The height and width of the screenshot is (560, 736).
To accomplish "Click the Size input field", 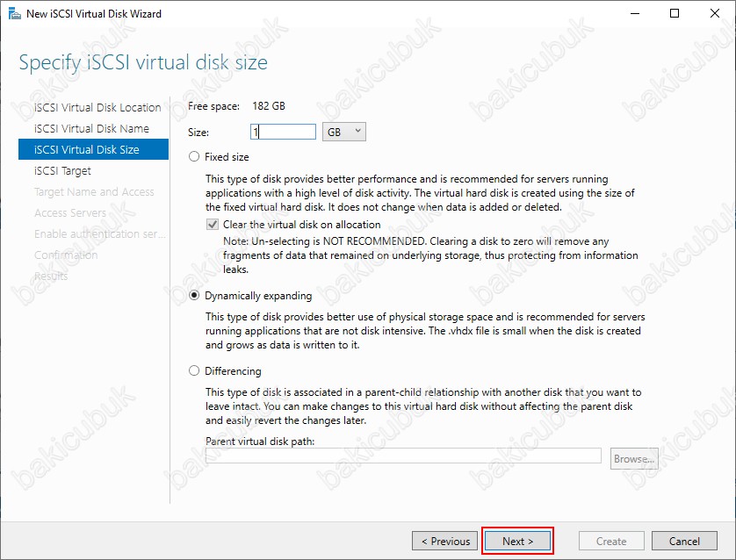I will pos(283,132).
